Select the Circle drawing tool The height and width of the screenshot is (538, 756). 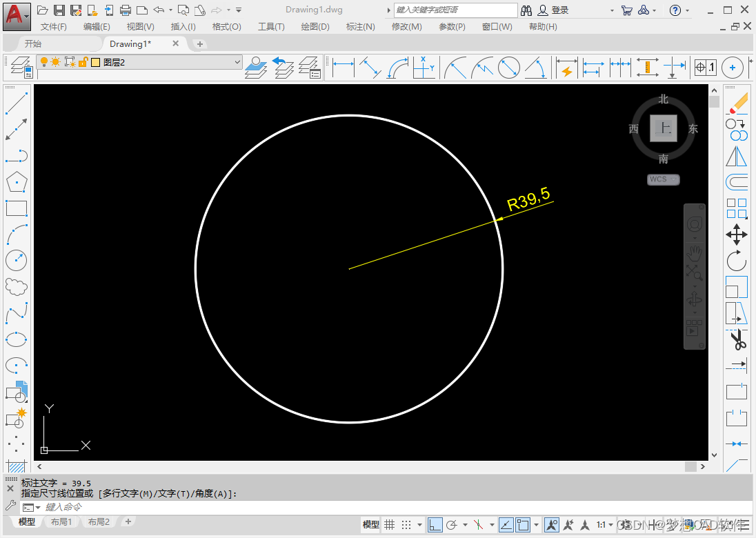pos(17,260)
